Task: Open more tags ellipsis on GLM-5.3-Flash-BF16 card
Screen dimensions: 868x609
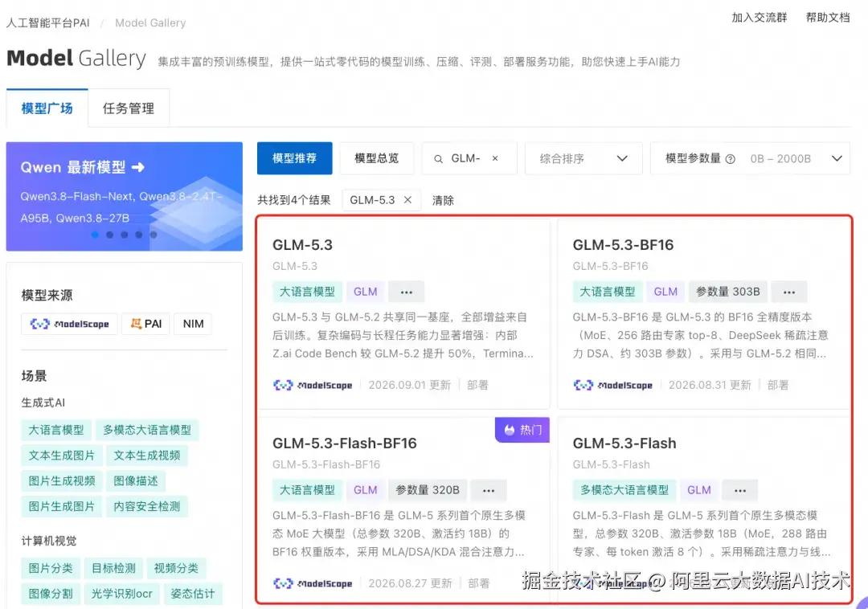Action: tap(489, 490)
